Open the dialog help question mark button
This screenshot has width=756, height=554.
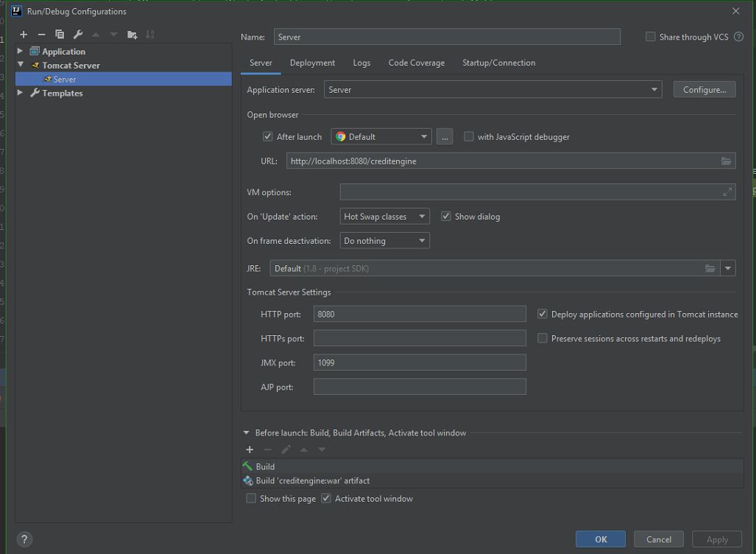tap(24, 539)
